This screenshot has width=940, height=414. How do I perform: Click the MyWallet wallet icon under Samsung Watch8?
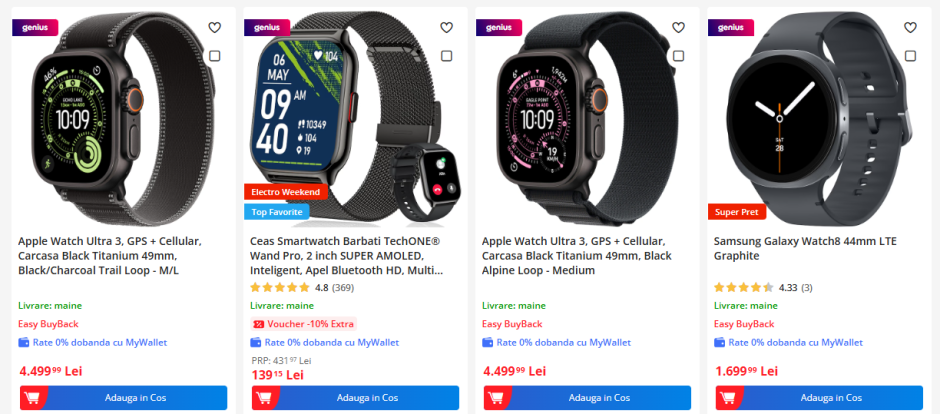pos(719,343)
